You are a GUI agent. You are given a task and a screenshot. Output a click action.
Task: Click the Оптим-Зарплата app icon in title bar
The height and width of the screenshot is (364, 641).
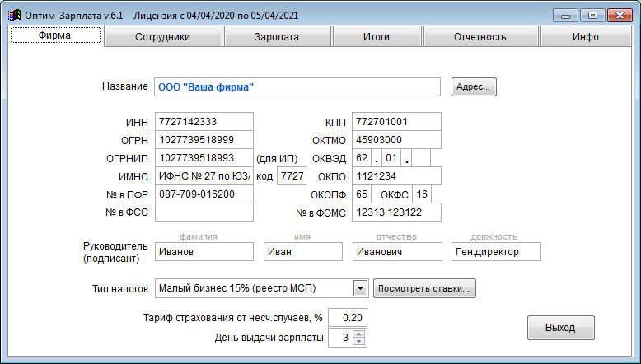[15, 16]
